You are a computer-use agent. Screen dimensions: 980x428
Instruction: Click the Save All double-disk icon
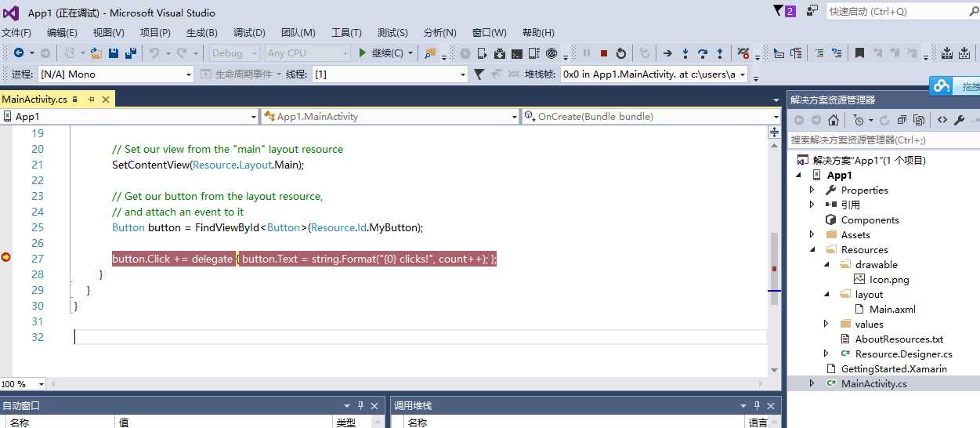[x=131, y=53]
